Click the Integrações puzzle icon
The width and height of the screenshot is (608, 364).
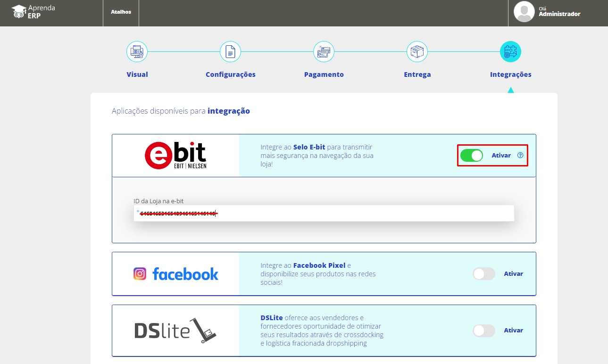[510, 51]
